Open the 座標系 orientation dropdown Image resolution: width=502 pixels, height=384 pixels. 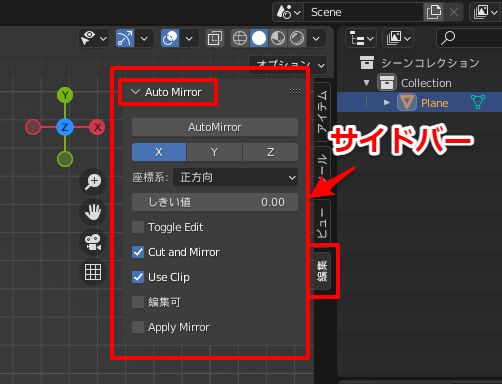click(x=236, y=177)
